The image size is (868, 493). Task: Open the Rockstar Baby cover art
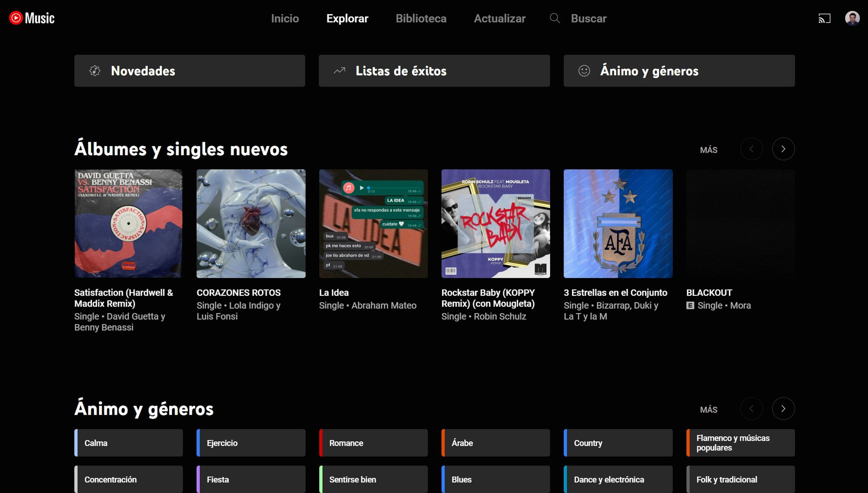point(495,224)
